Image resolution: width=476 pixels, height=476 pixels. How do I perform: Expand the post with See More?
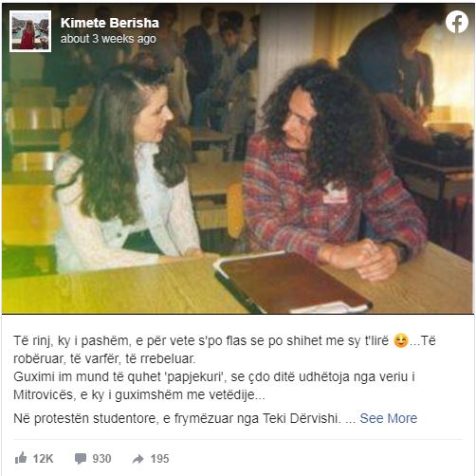point(389,418)
